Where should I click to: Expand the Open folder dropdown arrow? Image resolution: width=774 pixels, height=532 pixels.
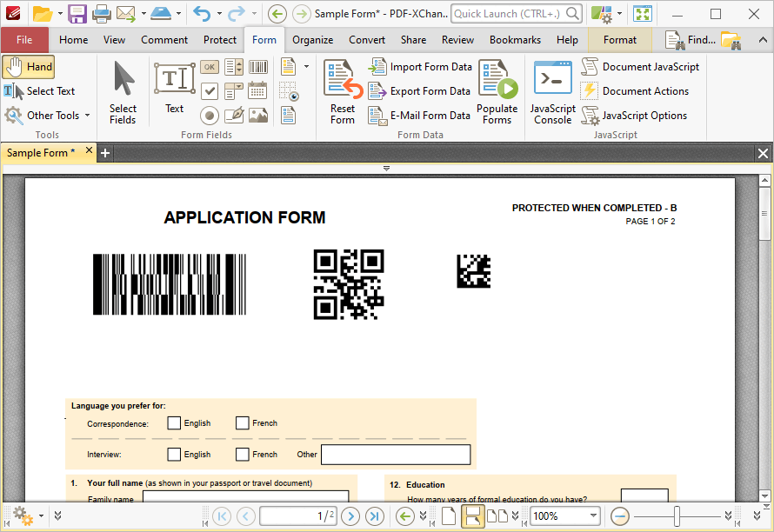coord(60,14)
